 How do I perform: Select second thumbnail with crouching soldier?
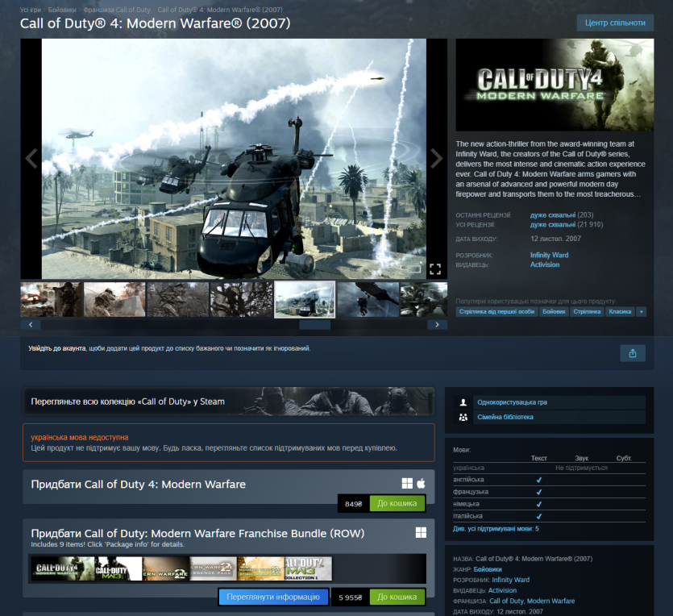(x=114, y=300)
